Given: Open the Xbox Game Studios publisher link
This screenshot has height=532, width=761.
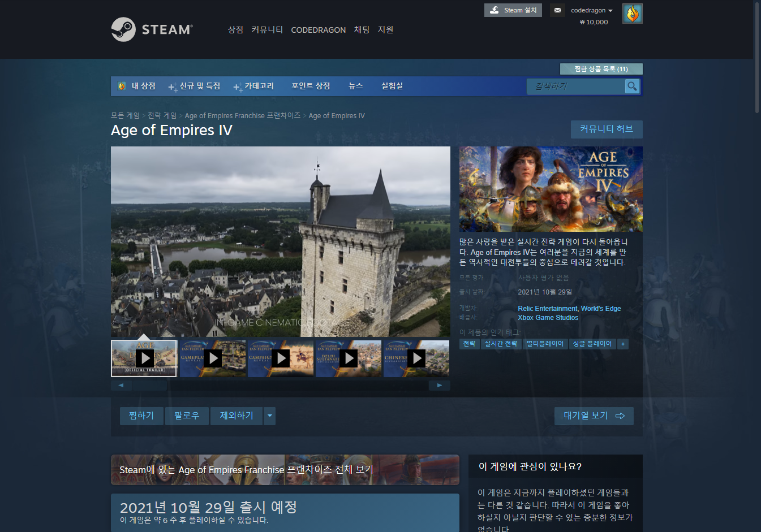Looking at the screenshot, I should 548,318.
